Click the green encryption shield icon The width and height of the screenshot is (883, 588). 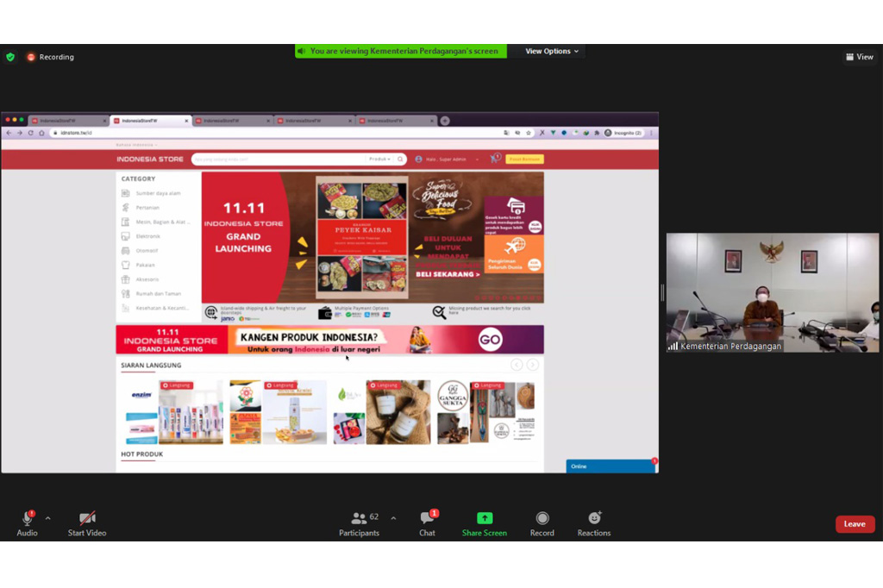point(10,57)
